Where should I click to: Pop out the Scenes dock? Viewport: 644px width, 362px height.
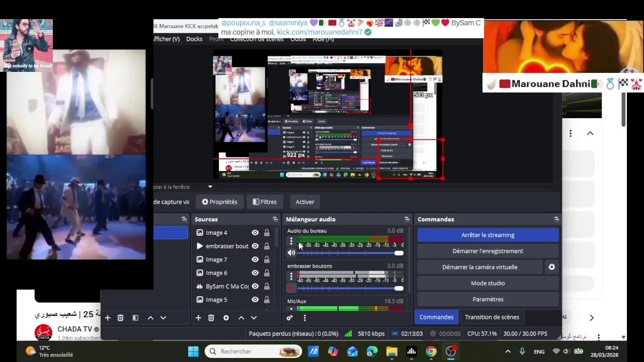pos(184,219)
